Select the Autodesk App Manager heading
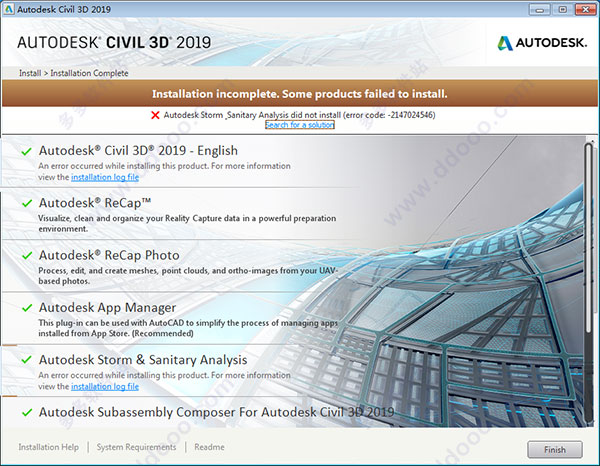This screenshot has height=466, width=600. coord(107,307)
